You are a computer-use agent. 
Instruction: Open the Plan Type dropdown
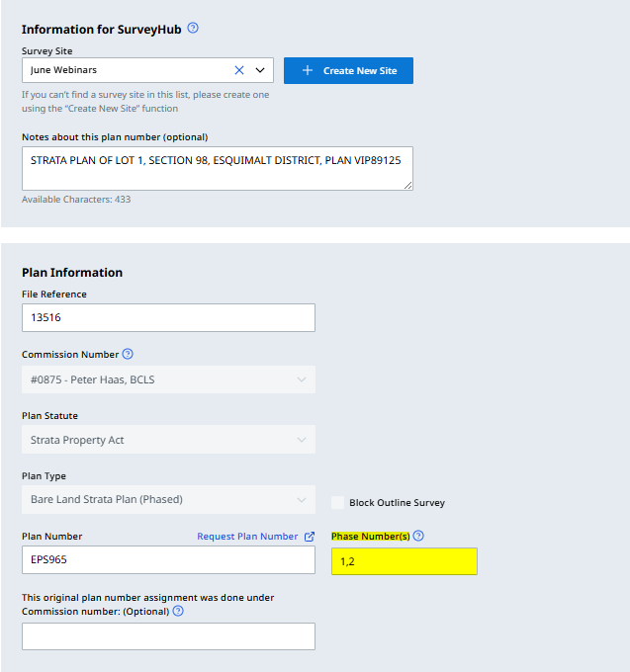[x=168, y=499]
